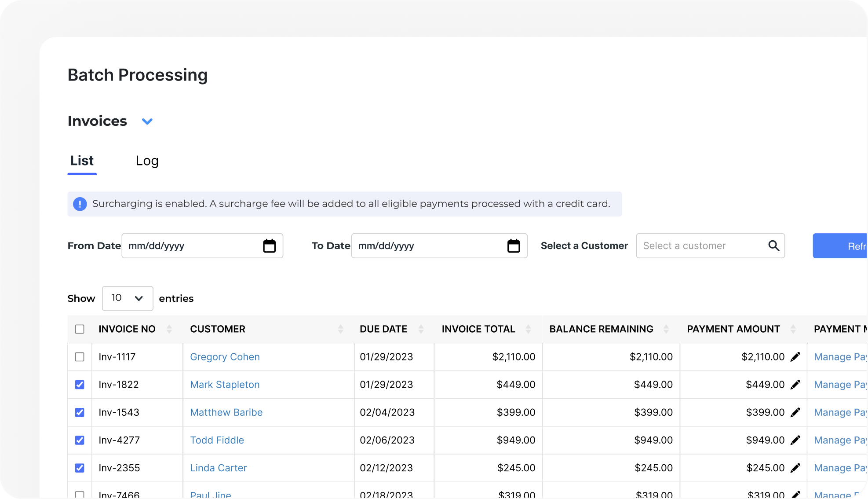Open customer Todd Fiddle link
The height and width of the screenshot is (499, 868).
217,440
